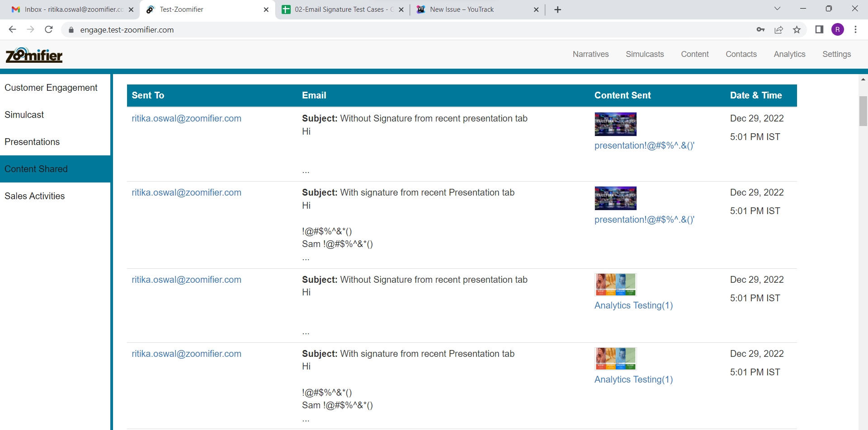Viewport: 868px width, 430px height.
Task: Toggle the browser side panel
Action: [x=819, y=30]
